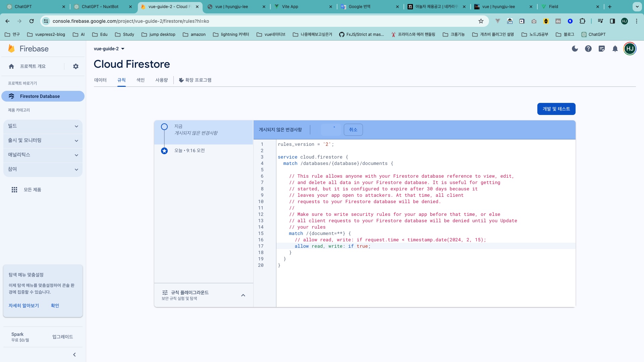Click the rules playground sliders icon
644x362 pixels.
pyautogui.click(x=165, y=293)
